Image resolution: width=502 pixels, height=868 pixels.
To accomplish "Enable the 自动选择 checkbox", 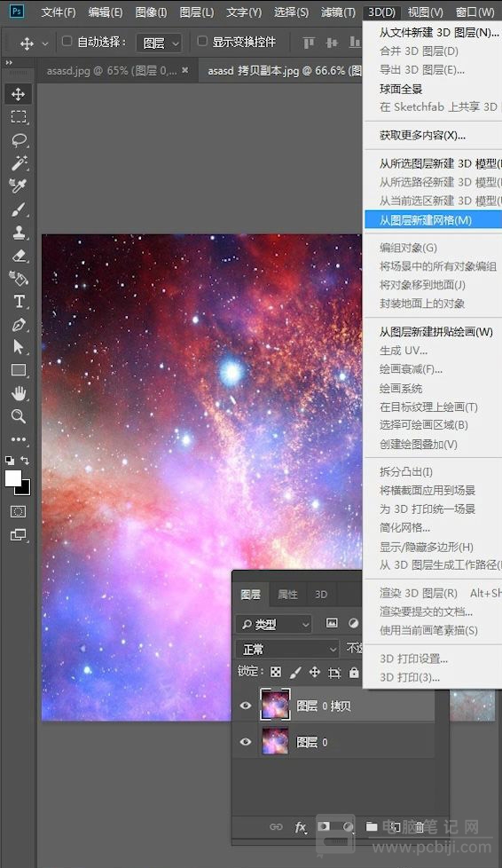I will 67,41.
